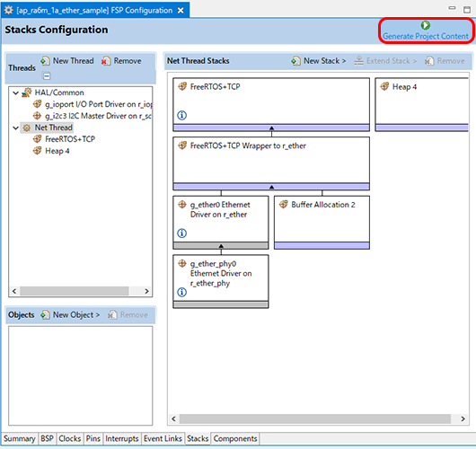Click the Heap 4 icon in Threads tree

(x=37, y=151)
